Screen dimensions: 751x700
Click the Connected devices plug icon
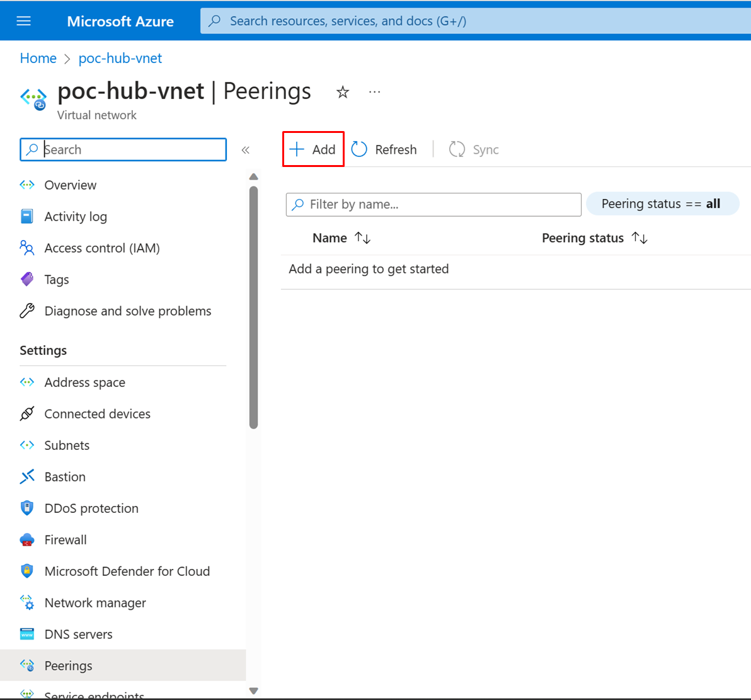(27, 413)
